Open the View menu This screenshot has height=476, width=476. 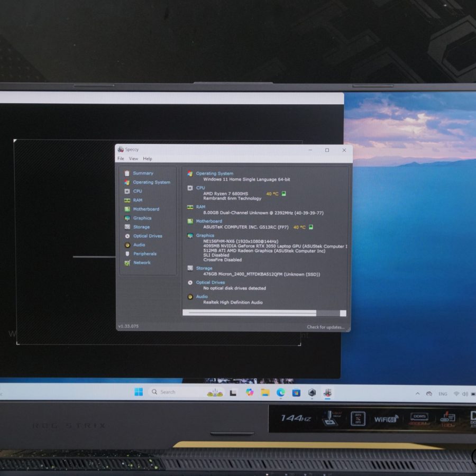pyautogui.click(x=133, y=159)
